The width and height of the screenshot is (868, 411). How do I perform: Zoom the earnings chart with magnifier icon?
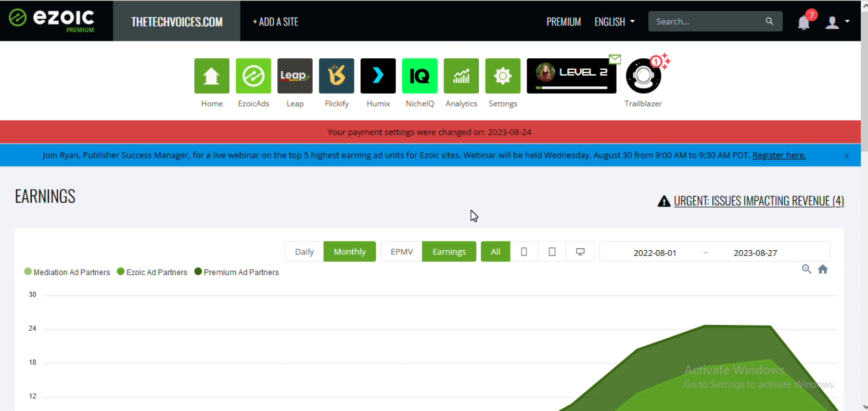[807, 269]
